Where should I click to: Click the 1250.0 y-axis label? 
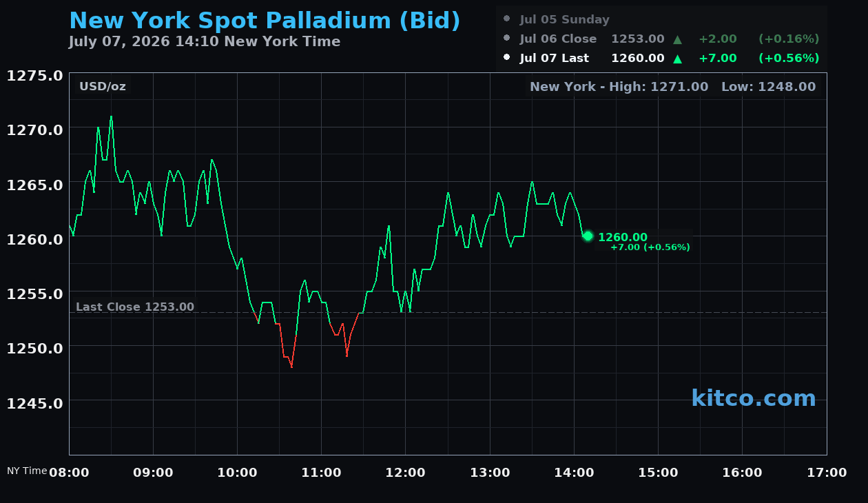pos(35,347)
